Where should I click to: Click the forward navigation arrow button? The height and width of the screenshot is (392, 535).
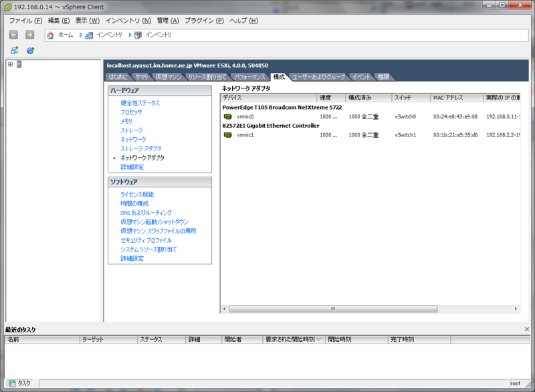[29, 35]
